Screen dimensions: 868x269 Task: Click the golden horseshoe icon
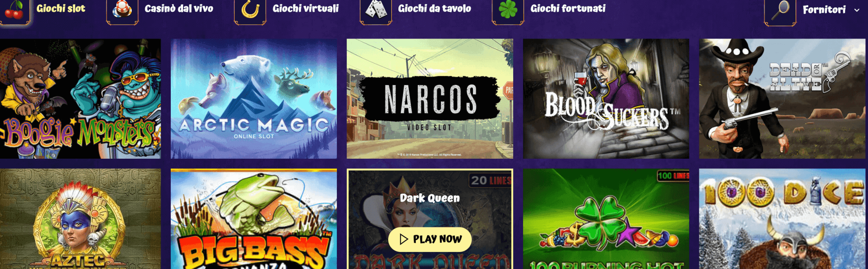click(250, 9)
